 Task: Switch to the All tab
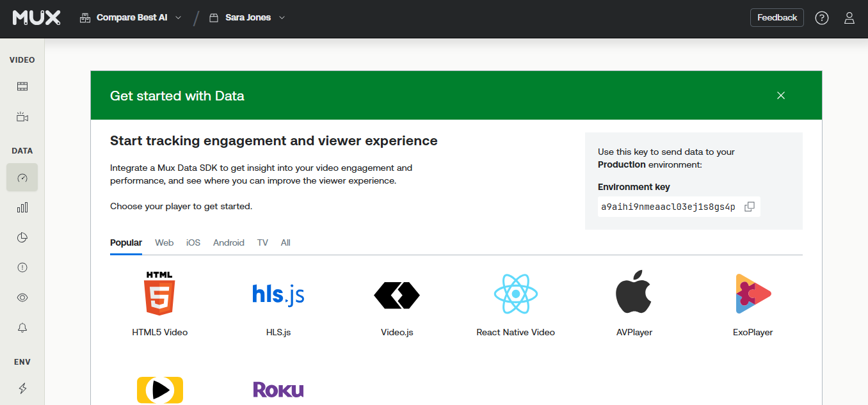coord(285,242)
